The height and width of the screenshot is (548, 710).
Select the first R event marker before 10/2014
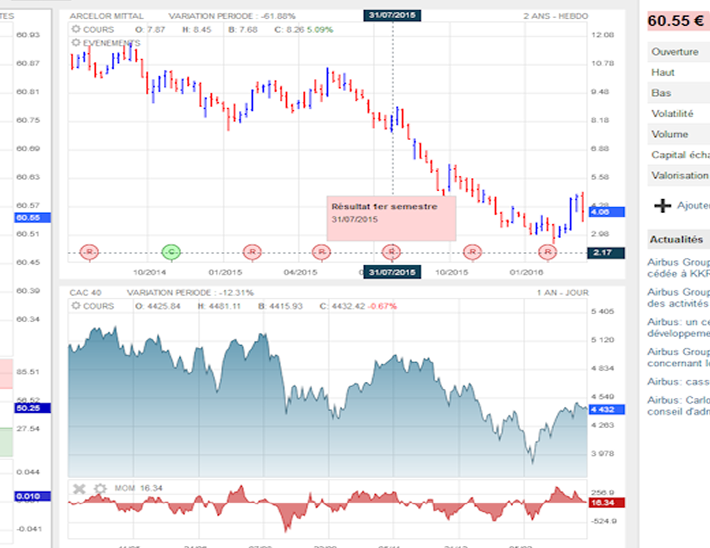(x=89, y=252)
